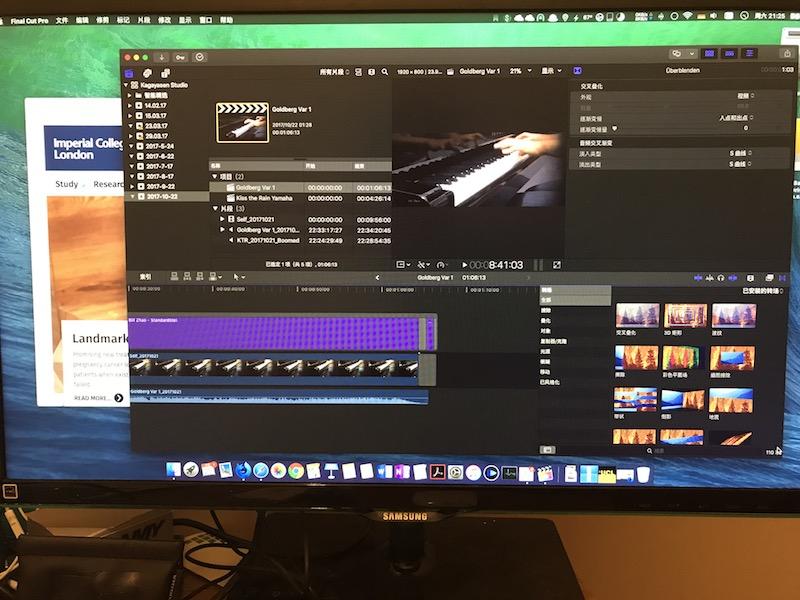Show the Libraries sidebar icon
The width and height of the screenshot is (800, 600).
(130, 73)
